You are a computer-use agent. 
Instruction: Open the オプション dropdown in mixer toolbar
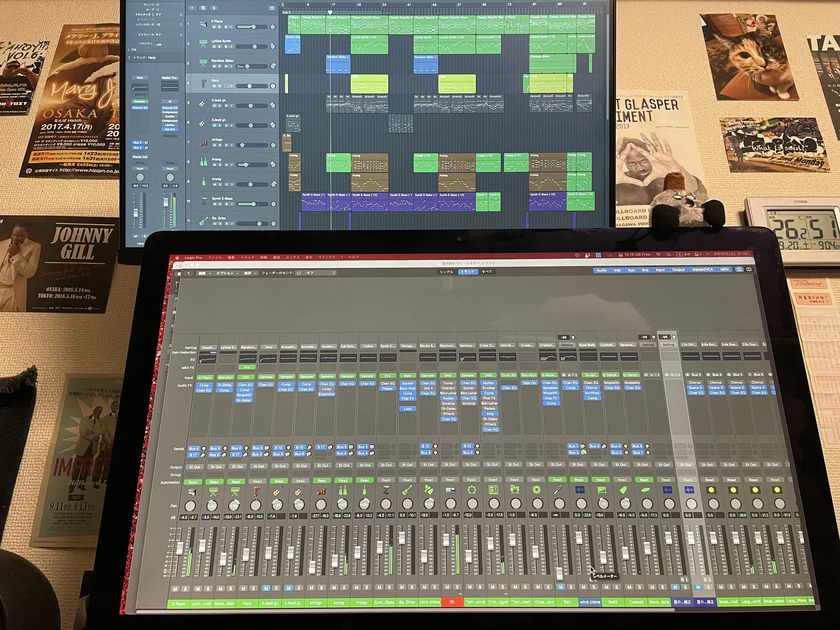[x=227, y=273]
